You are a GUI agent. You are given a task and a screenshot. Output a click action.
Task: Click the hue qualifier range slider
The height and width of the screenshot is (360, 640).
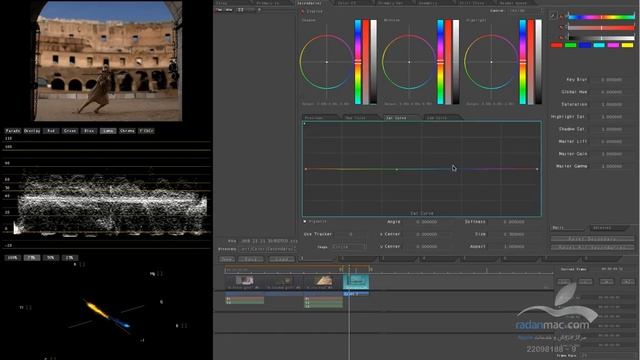point(601,17)
